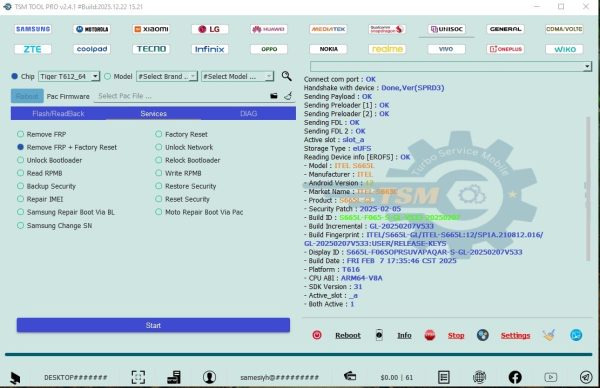
Task: Select the Nokia brand logo
Action: point(328,49)
